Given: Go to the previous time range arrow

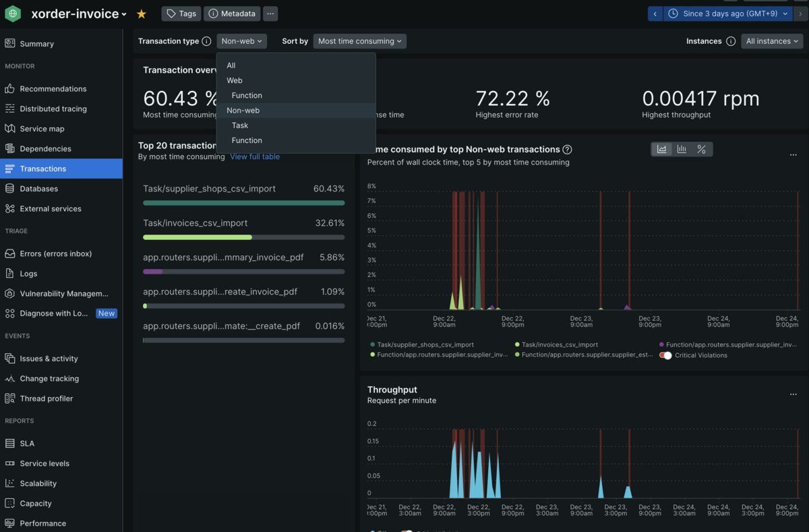Looking at the screenshot, I should coord(655,13).
